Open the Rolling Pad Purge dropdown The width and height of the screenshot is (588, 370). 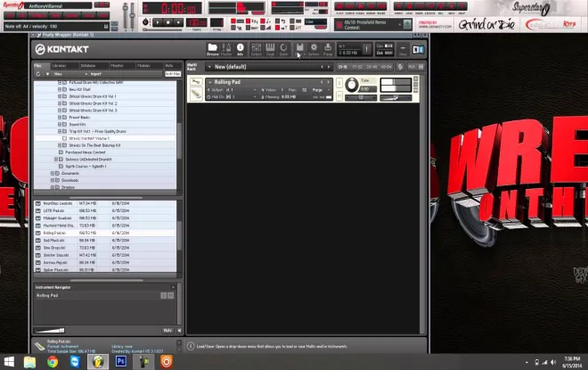(x=321, y=90)
